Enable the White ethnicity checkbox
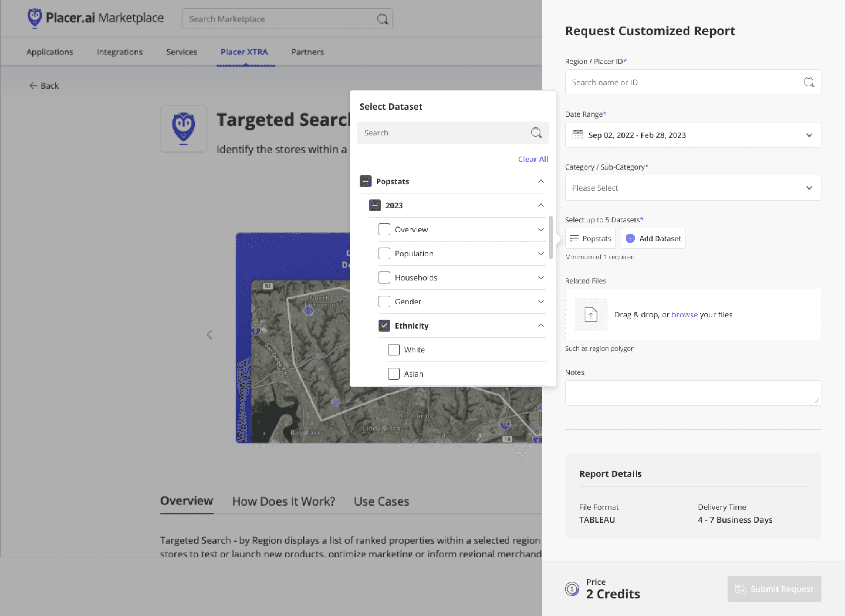 [x=394, y=350]
